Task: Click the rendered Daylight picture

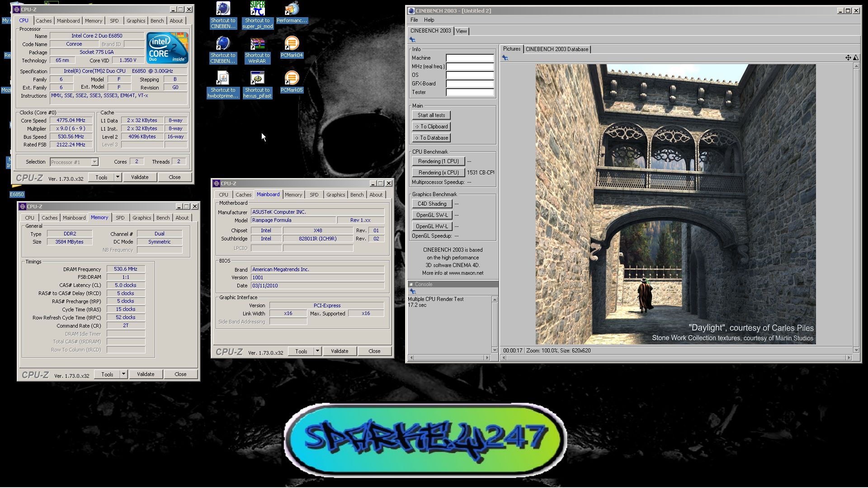Action: point(675,204)
